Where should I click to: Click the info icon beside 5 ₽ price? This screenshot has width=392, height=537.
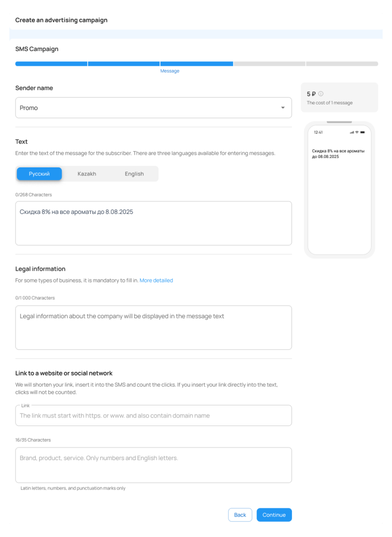[321, 94]
